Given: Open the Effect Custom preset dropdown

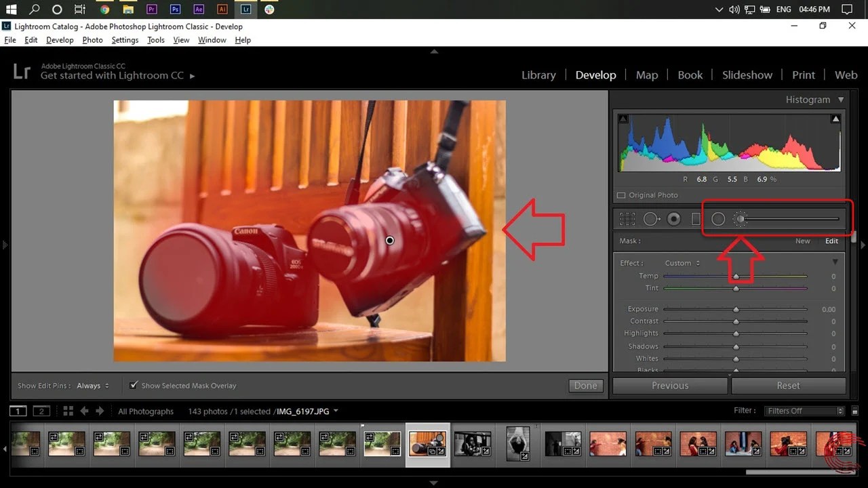Looking at the screenshot, I should coord(682,263).
